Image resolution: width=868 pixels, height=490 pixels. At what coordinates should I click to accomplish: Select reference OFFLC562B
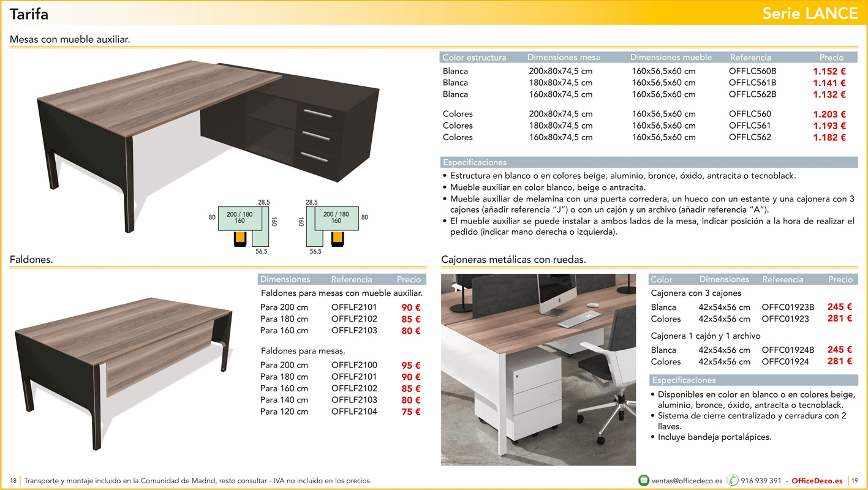tap(752, 94)
